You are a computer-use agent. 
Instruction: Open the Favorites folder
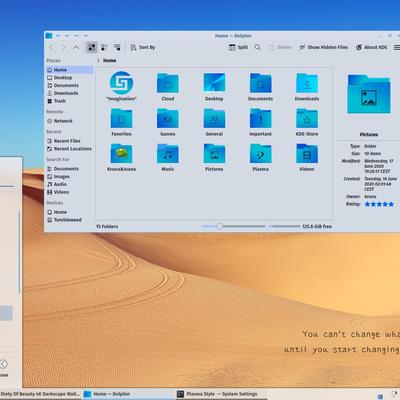coord(121,121)
